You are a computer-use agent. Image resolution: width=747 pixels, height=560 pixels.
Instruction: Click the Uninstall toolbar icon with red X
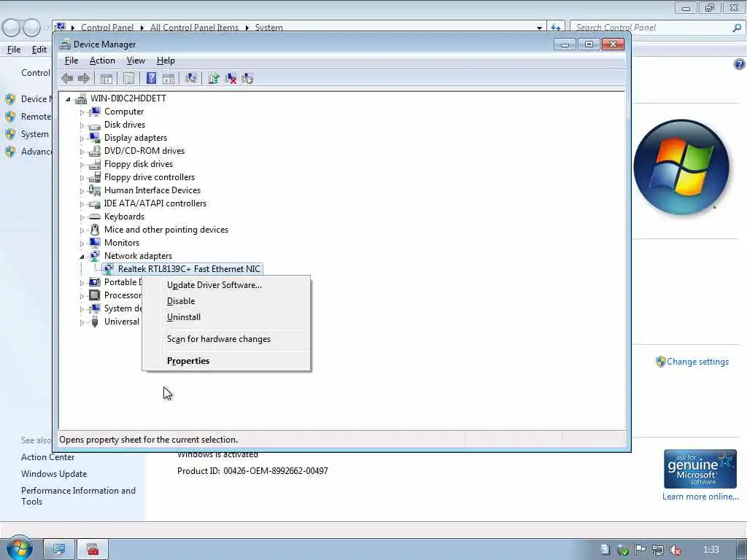tap(231, 79)
